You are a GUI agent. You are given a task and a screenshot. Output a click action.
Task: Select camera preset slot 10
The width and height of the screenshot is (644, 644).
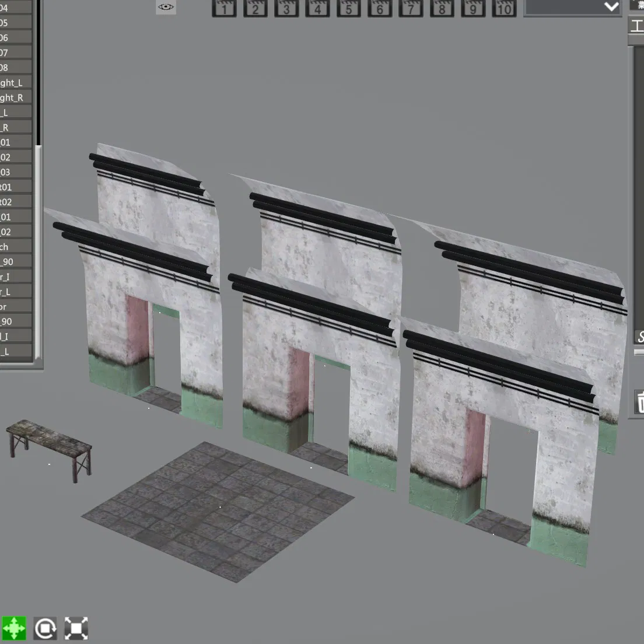tap(505, 8)
